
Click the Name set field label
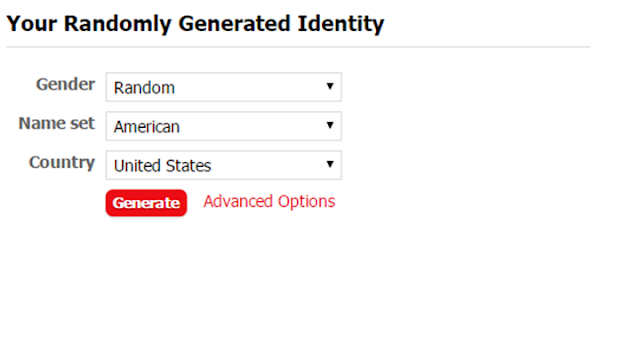[x=57, y=123]
